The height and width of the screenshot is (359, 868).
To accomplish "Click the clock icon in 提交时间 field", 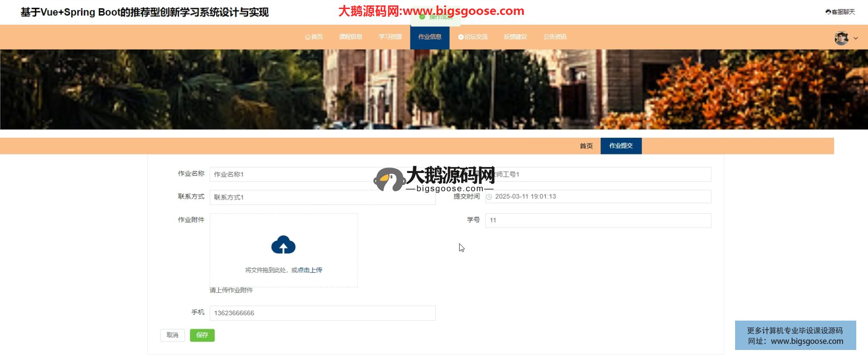I will (489, 197).
